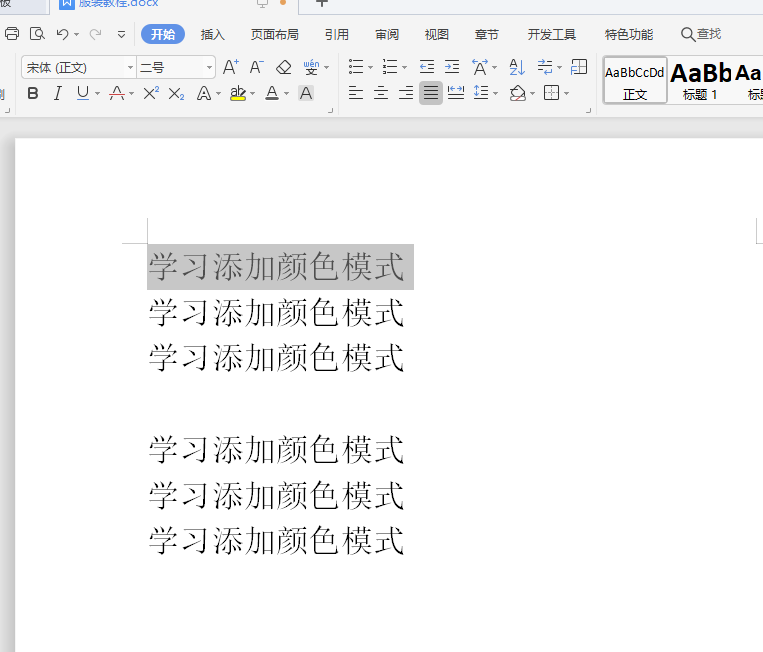Toggle justified alignment button
Viewport: 763px width, 652px height.
(x=431, y=92)
